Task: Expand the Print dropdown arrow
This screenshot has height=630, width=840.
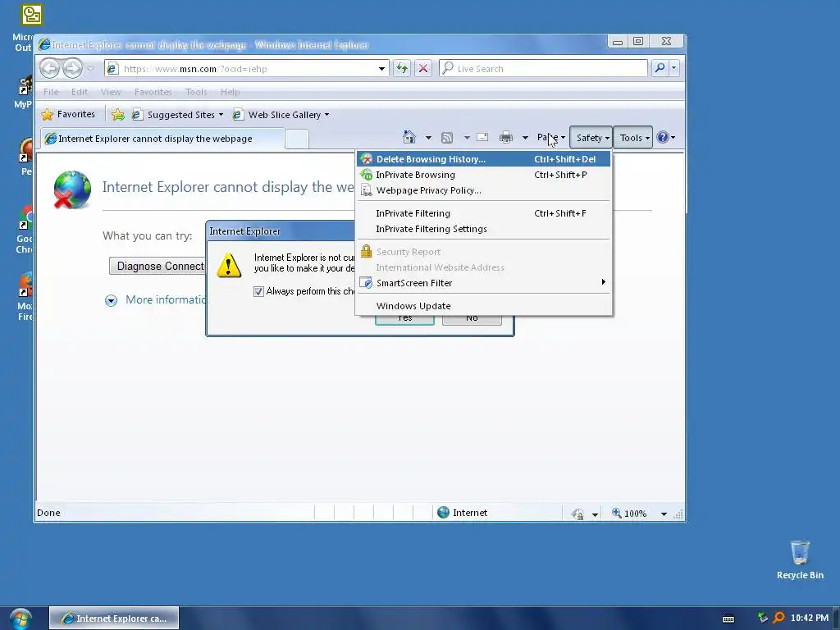Action: [x=525, y=138]
